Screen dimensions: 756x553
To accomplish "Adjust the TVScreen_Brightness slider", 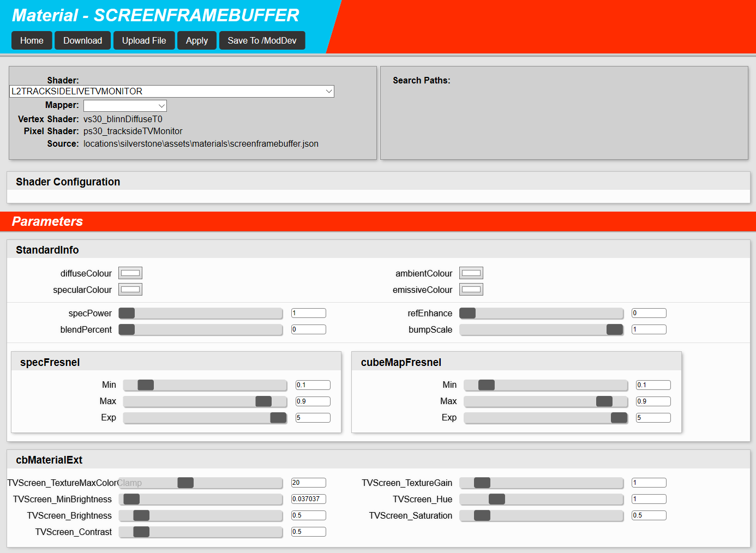I will [201, 515].
